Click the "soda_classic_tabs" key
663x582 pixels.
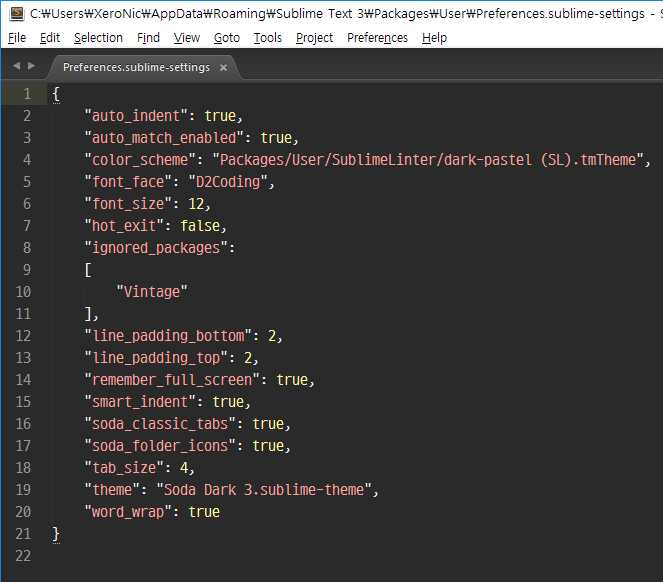coord(160,424)
